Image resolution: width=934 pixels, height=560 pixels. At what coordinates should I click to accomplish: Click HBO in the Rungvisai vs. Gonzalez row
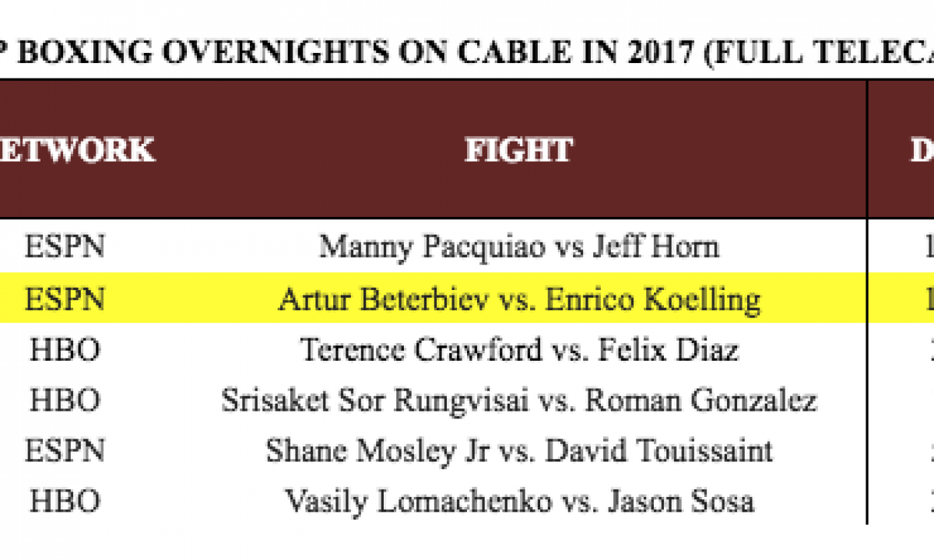[x=65, y=401]
